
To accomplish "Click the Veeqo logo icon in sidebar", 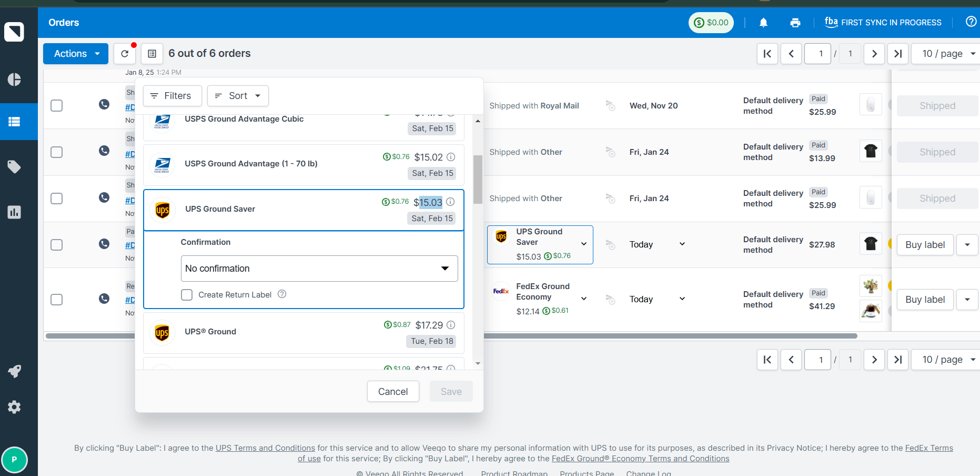I will click(x=14, y=32).
